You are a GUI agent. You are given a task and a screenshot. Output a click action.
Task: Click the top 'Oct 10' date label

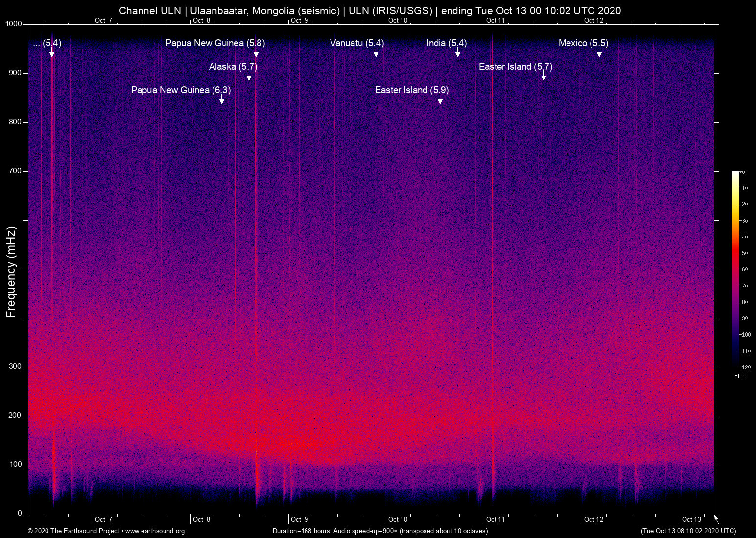pos(398,20)
